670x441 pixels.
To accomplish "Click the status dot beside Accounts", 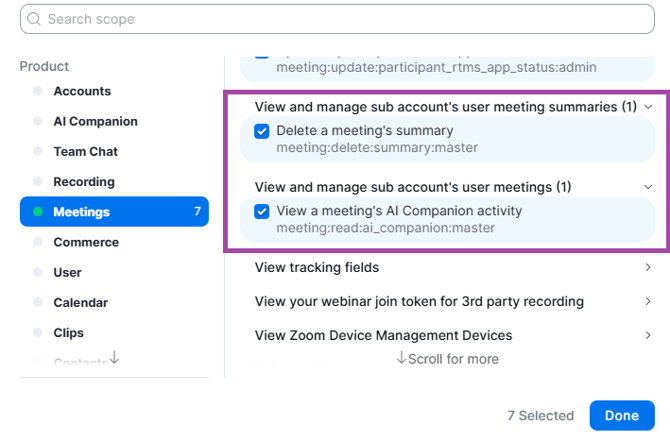I will tap(38, 91).
